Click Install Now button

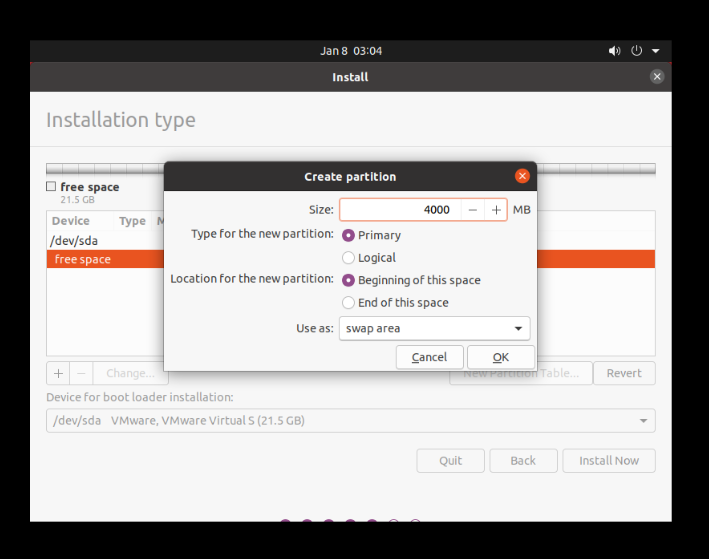609,461
